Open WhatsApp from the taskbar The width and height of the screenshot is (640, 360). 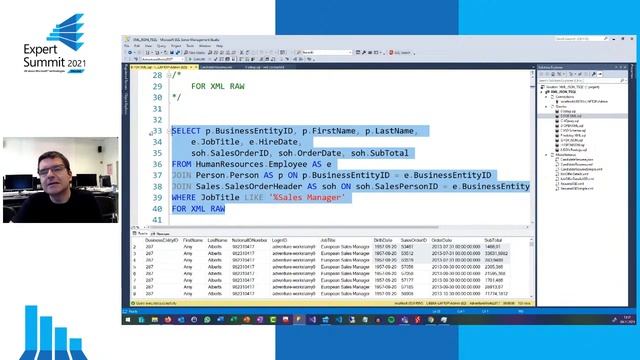(x=207, y=320)
